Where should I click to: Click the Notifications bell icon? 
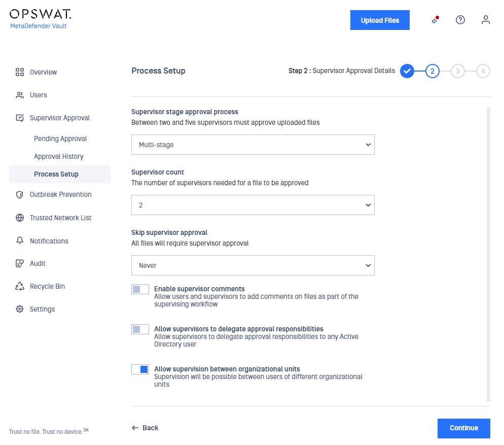click(20, 241)
